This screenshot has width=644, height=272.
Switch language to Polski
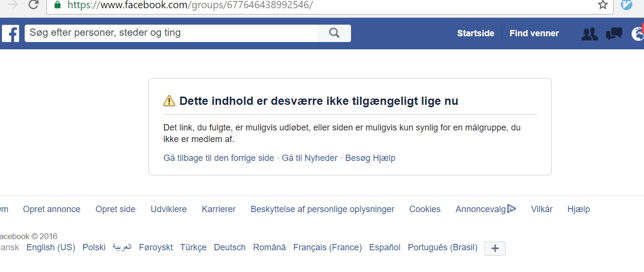94,247
